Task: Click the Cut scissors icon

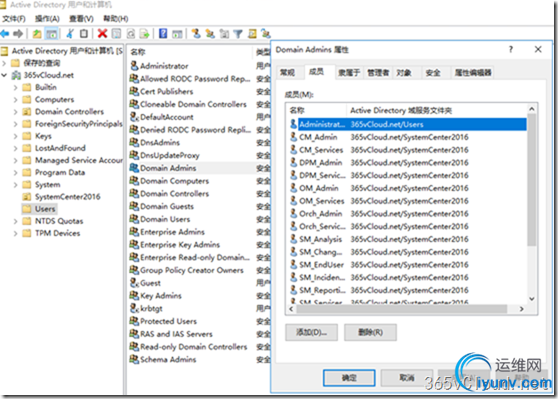Action: (70, 34)
